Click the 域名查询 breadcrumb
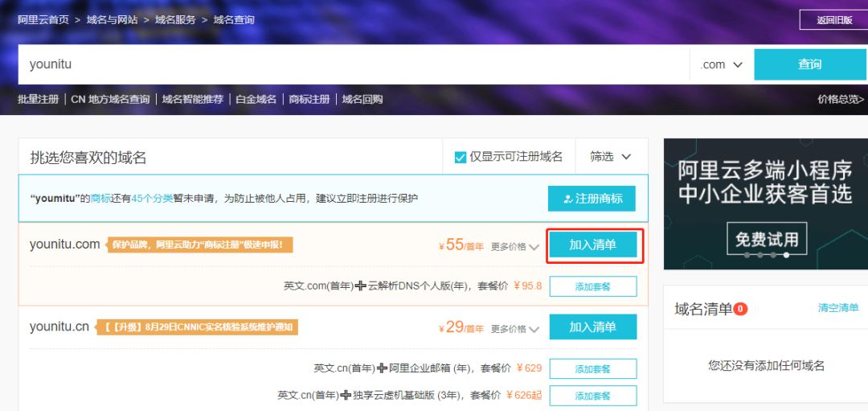868x411 pixels. point(234,20)
